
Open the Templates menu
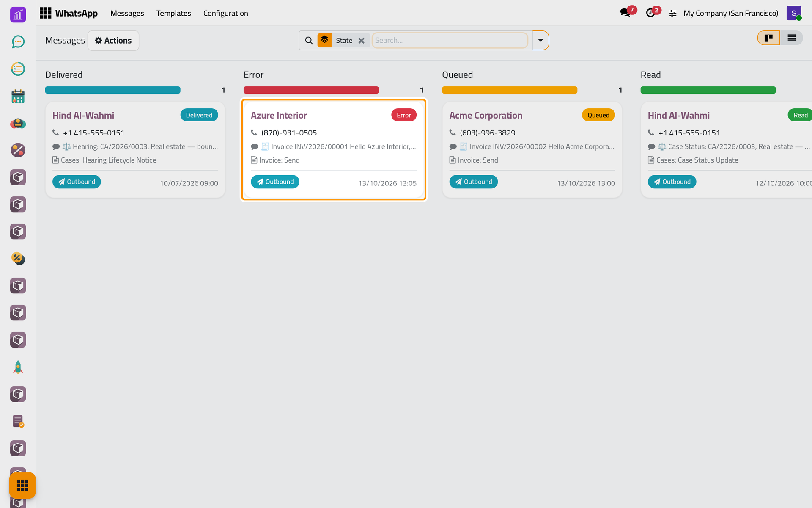pos(174,13)
